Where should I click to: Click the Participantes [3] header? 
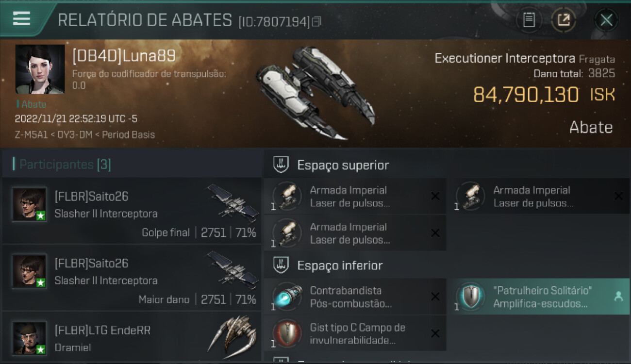pyautogui.click(x=65, y=165)
